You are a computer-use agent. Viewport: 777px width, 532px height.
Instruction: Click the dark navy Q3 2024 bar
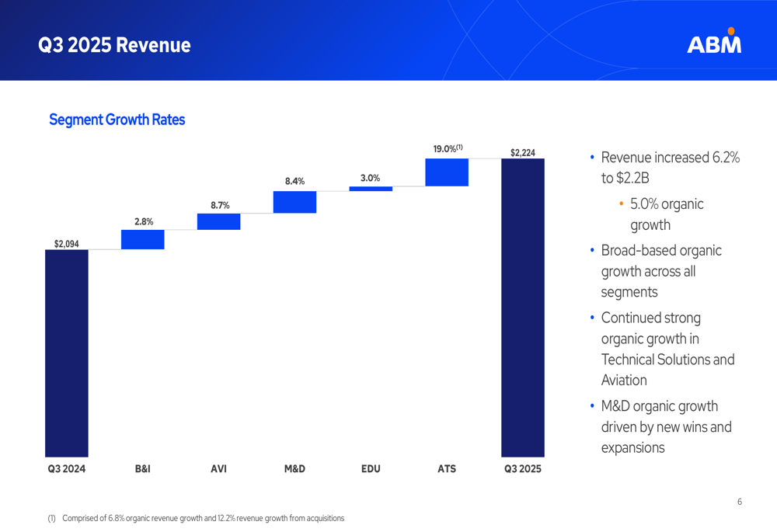point(66,353)
